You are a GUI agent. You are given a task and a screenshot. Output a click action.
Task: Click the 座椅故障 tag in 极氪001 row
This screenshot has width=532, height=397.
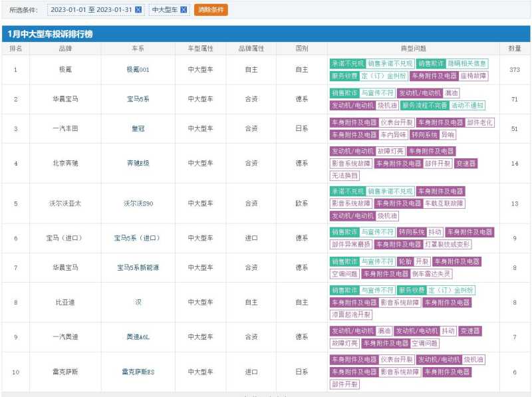tap(474, 76)
